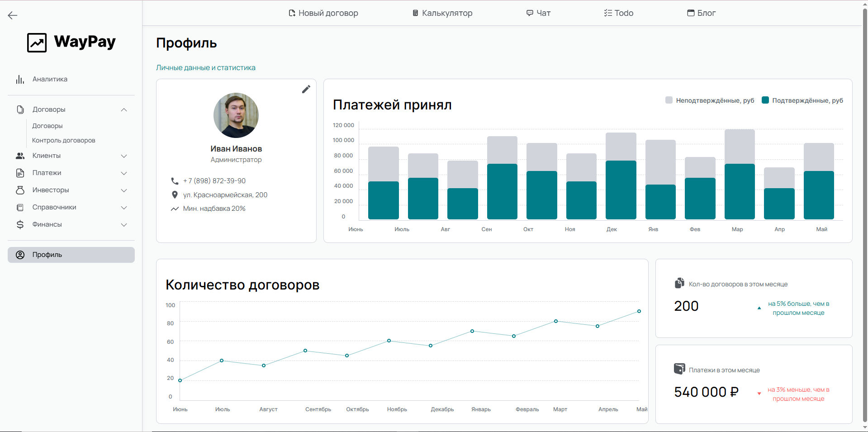Expand the Платежи section chevron
Image resolution: width=868 pixels, height=432 pixels.
(x=124, y=173)
